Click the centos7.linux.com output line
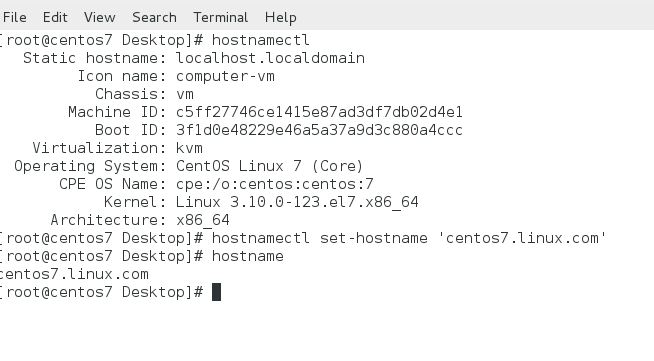The width and height of the screenshot is (654, 361). [74, 274]
